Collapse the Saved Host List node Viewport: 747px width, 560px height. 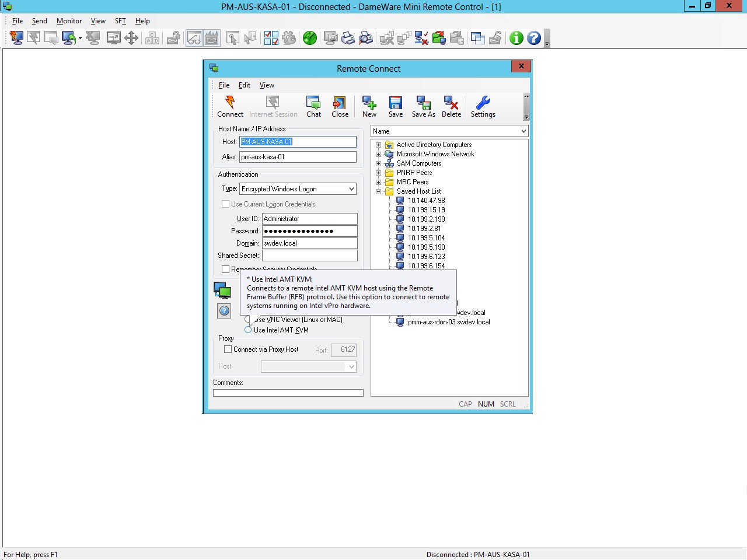tap(378, 191)
